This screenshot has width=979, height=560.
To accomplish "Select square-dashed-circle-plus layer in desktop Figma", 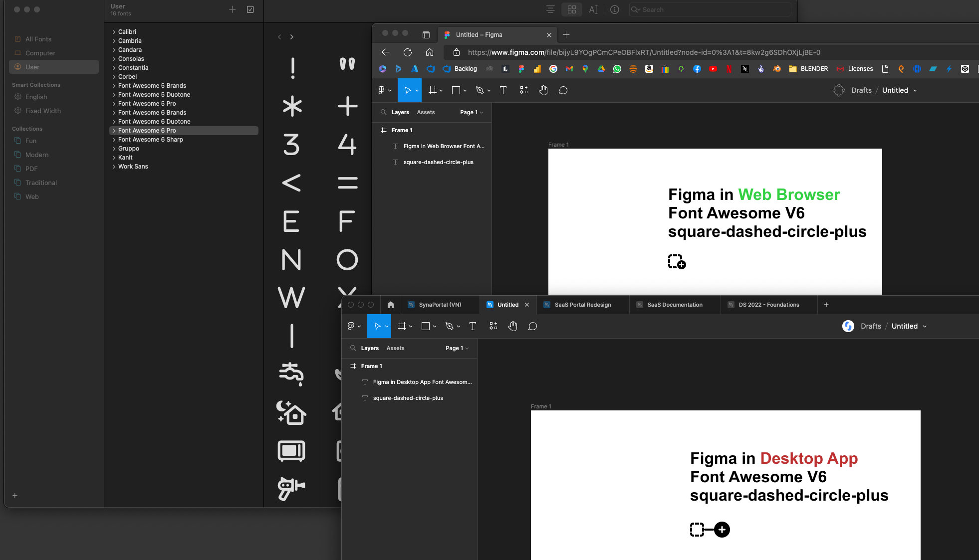I will click(410, 398).
